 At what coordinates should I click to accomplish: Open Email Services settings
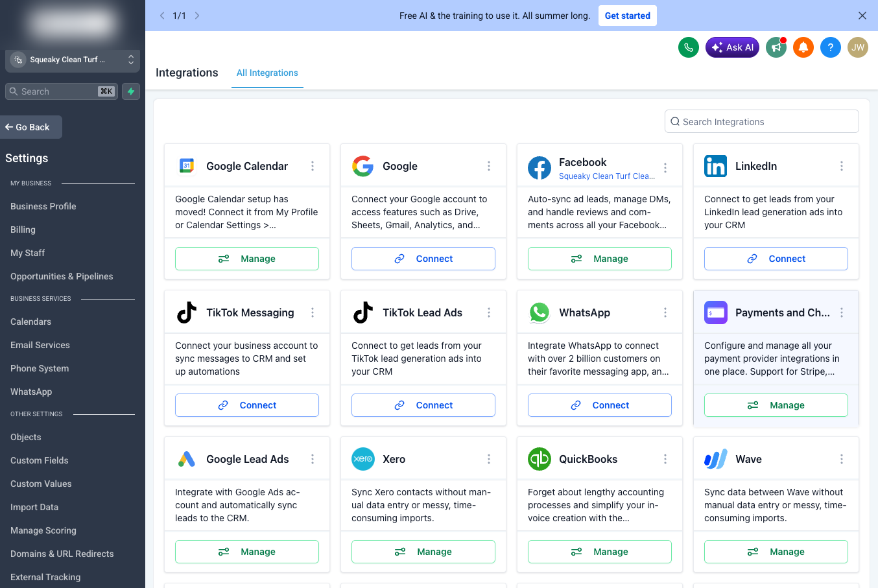coord(40,345)
